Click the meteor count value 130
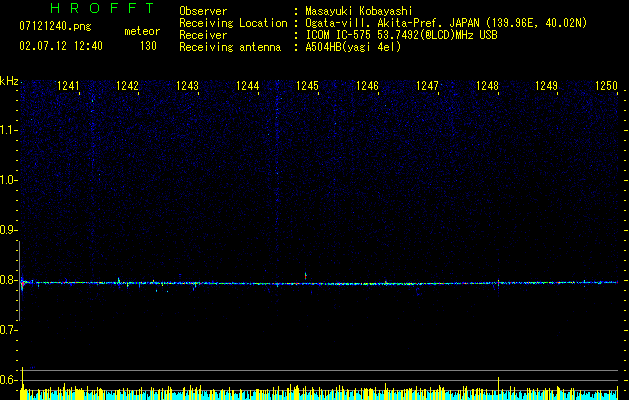629x400 pixels. (x=148, y=46)
